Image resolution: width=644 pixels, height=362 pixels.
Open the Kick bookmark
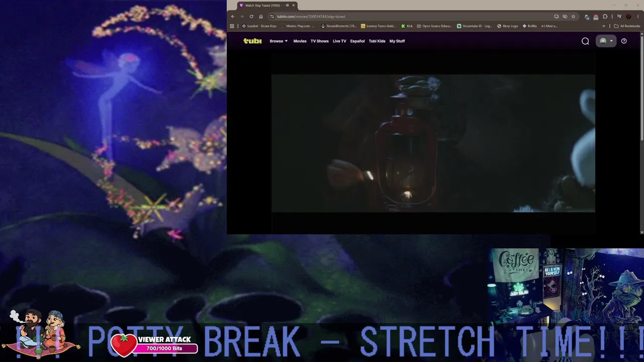click(x=407, y=26)
